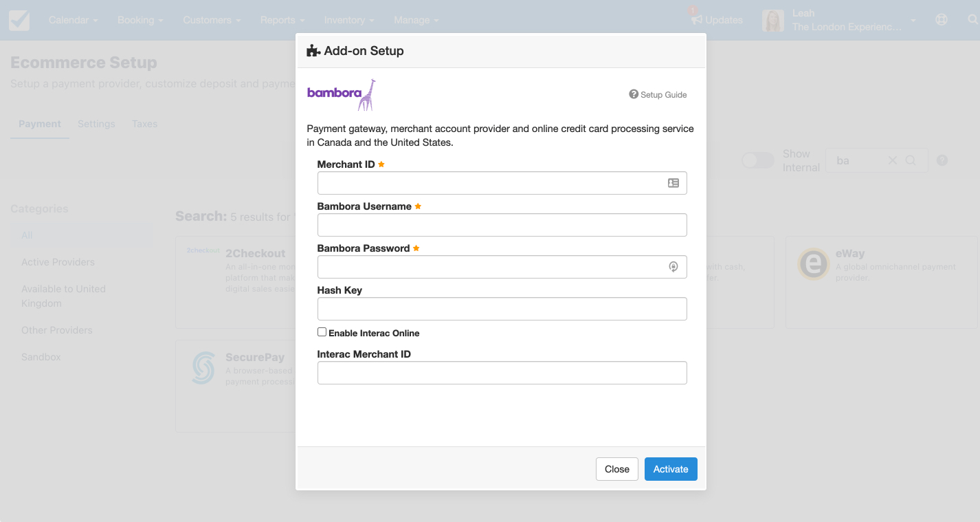Click the password manager icon in Bambora Password field
The height and width of the screenshot is (522, 980).
(x=673, y=267)
